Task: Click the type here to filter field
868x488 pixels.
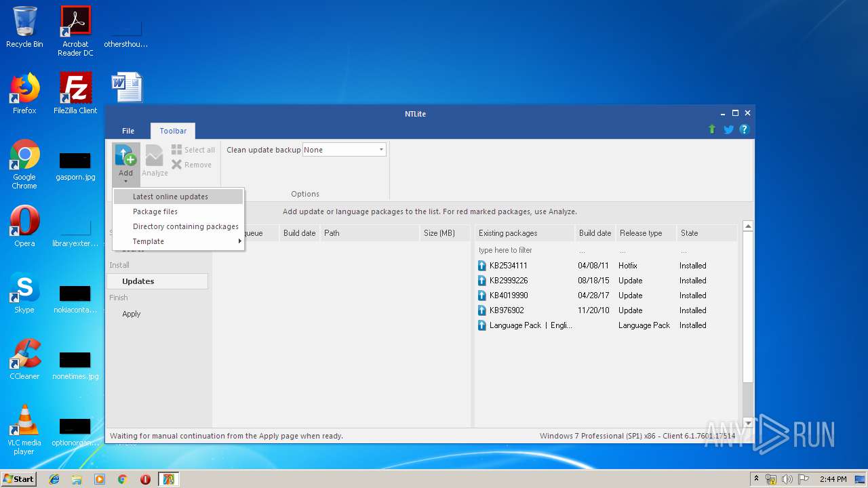Action: coord(524,250)
